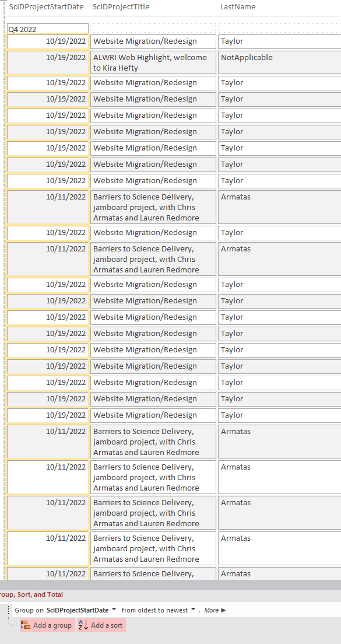Select the LastName column header
Viewport: 341px width, 644px height.
pyautogui.click(x=238, y=6)
